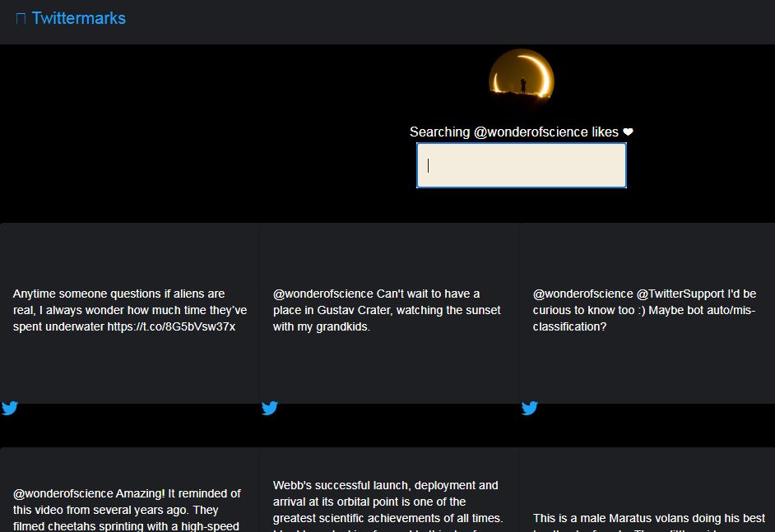Focus the likes search input box
The width and height of the screenshot is (775, 532).
pos(522,165)
